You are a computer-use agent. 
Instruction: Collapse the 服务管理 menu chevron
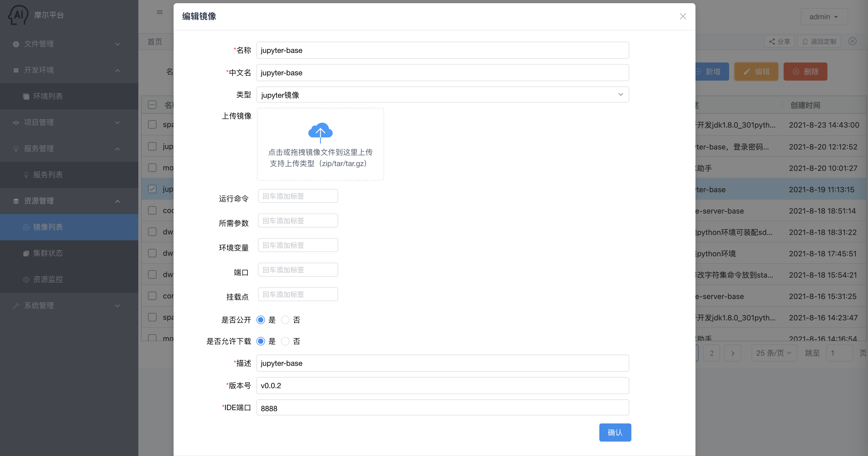pyautogui.click(x=117, y=149)
